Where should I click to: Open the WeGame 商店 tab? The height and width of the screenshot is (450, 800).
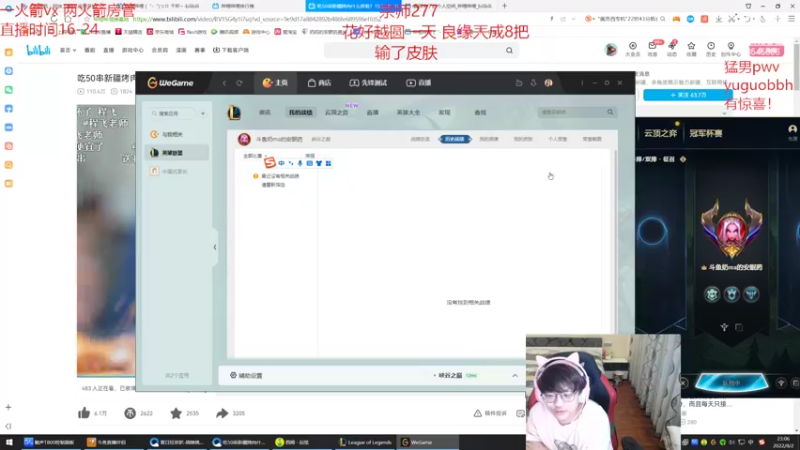(319, 83)
